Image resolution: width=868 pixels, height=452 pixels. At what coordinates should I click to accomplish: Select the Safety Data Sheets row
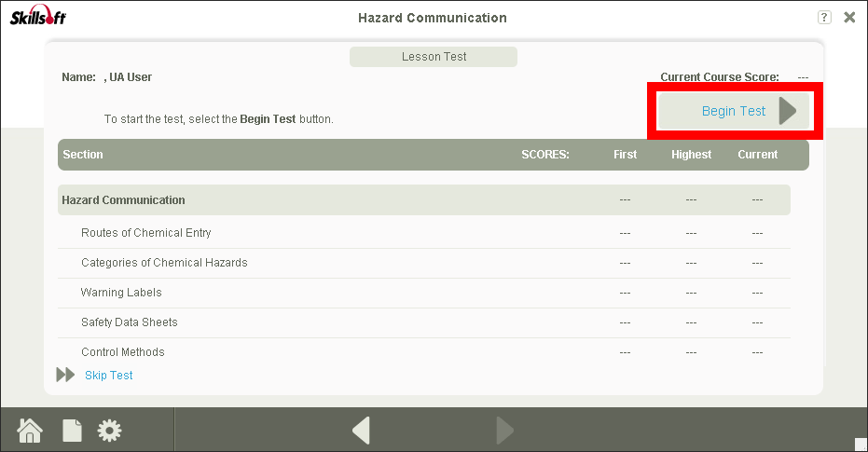pos(424,322)
